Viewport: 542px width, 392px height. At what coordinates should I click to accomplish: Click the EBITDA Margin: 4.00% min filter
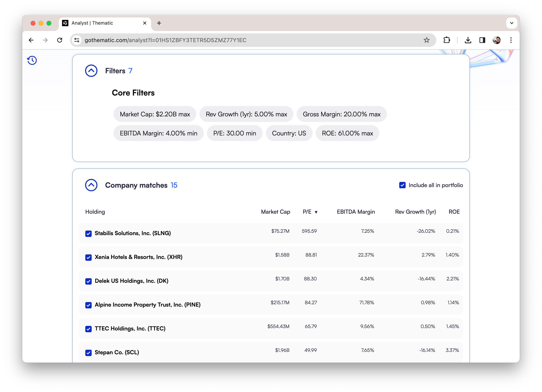[x=158, y=133]
